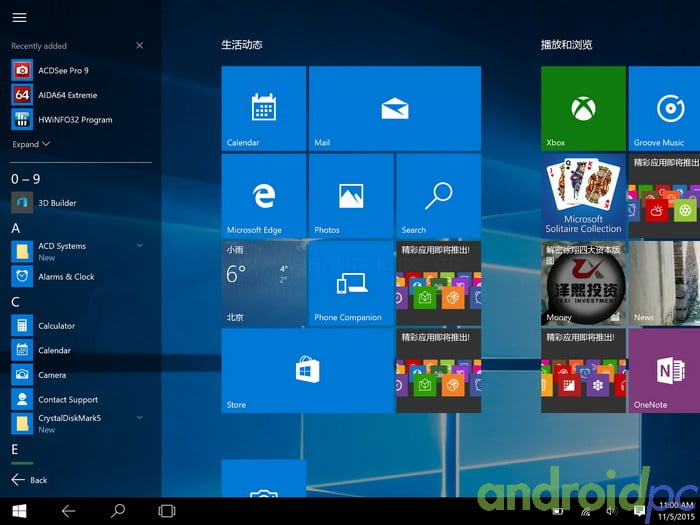700x525 pixels.
Task: Launch the OneNote tile
Action: [x=664, y=371]
